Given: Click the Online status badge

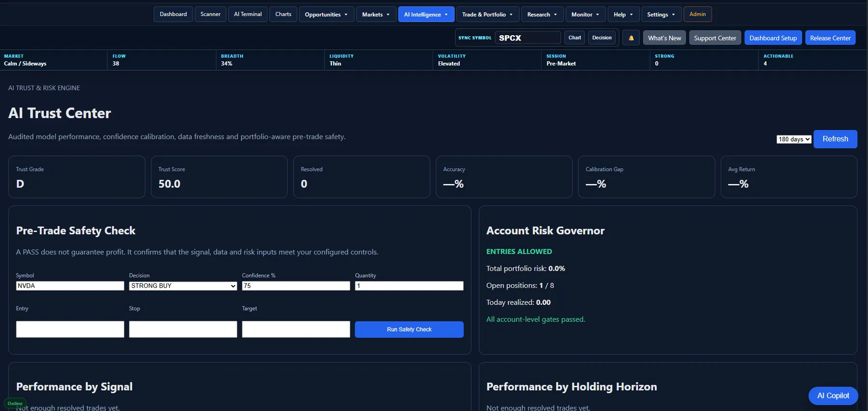Looking at the screenshot, I should click(x=15, y=403).
